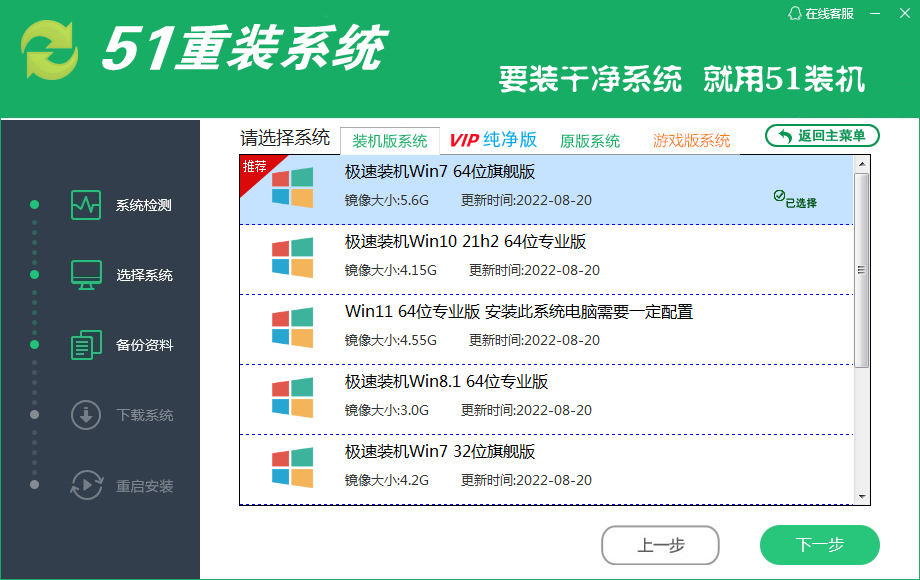The width and height of the screenshot is (920, 580).
Task: Click 下载系统 step label
Action: 144,415
